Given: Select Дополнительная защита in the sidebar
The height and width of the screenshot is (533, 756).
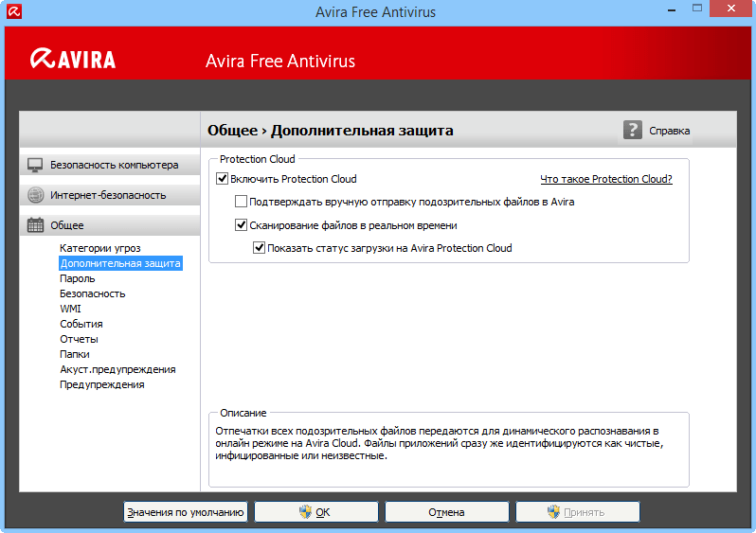Looking at the screenshot, I should pos(120,263).
